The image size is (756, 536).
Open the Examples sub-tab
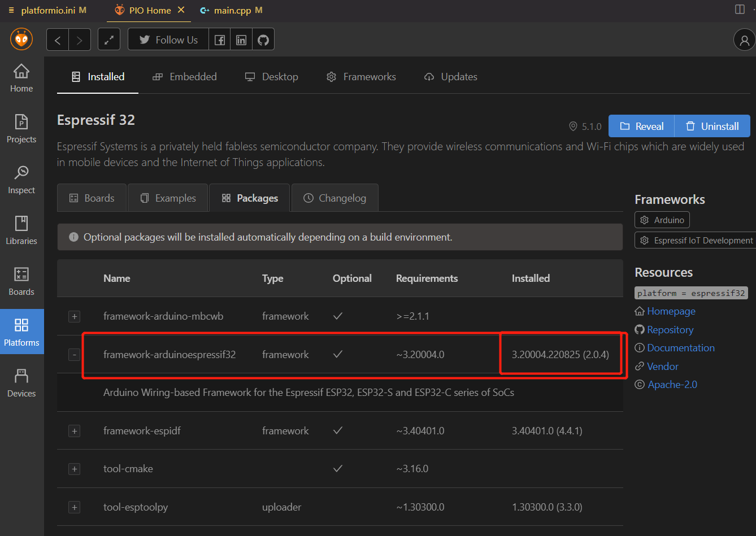[x=168, y=198]
